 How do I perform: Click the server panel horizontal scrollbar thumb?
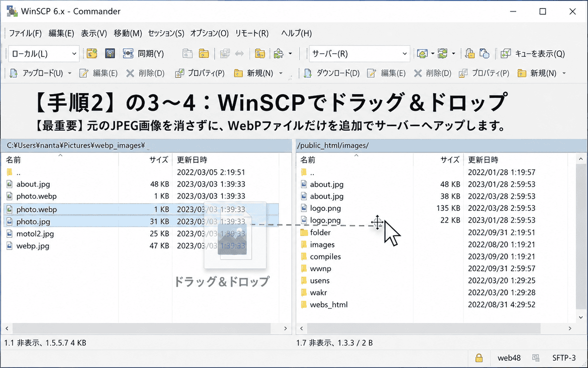423,328
